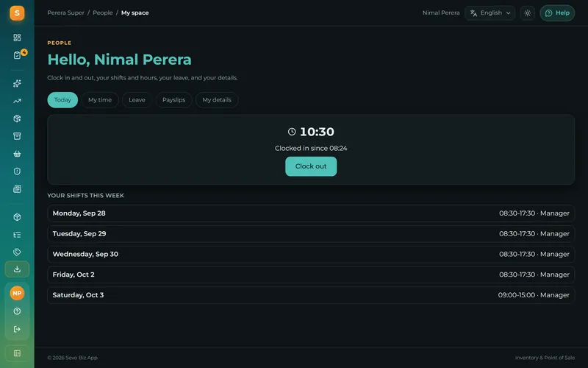
Task: Click the 09:00-15:00 · Manager shift time
Action: click(534, 295)
